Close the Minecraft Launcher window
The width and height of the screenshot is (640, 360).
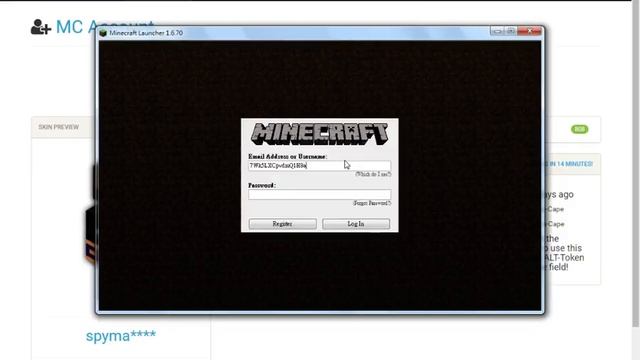[529, 31]
